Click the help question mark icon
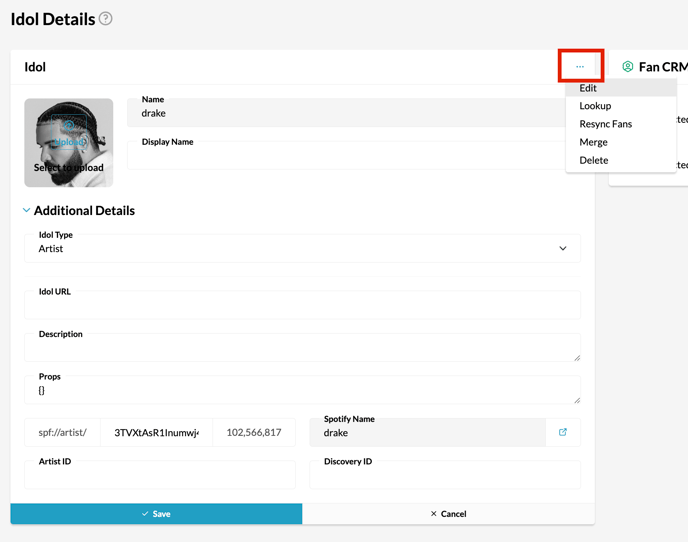This screenshot has width=688, height=542. tap(106, 19)
